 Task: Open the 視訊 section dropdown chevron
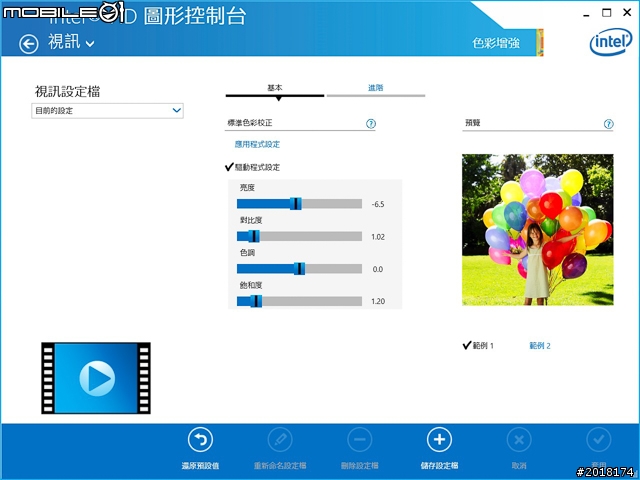coord(91,44)
